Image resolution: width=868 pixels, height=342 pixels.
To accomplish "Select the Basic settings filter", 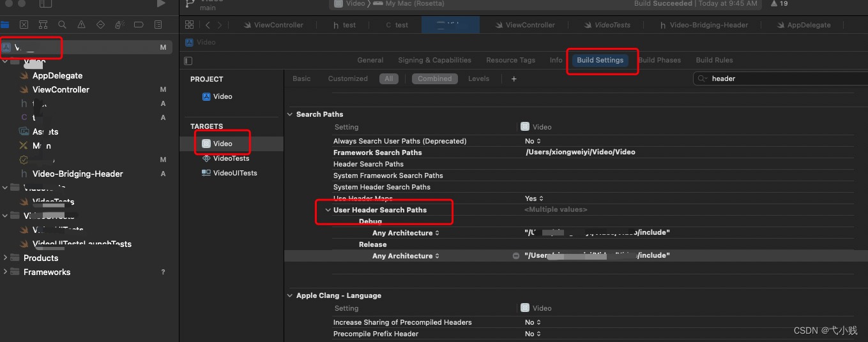I will pyautogui.click(x=301, y=78).
